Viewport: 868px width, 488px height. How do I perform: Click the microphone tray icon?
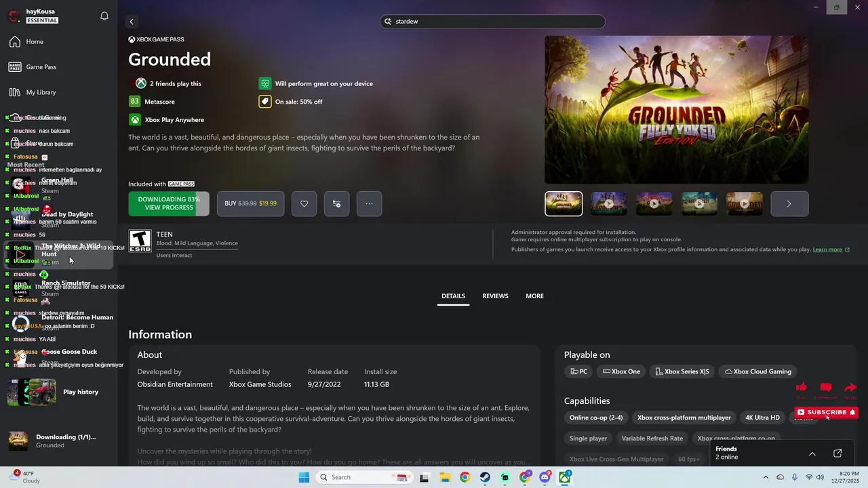(795, 477)
